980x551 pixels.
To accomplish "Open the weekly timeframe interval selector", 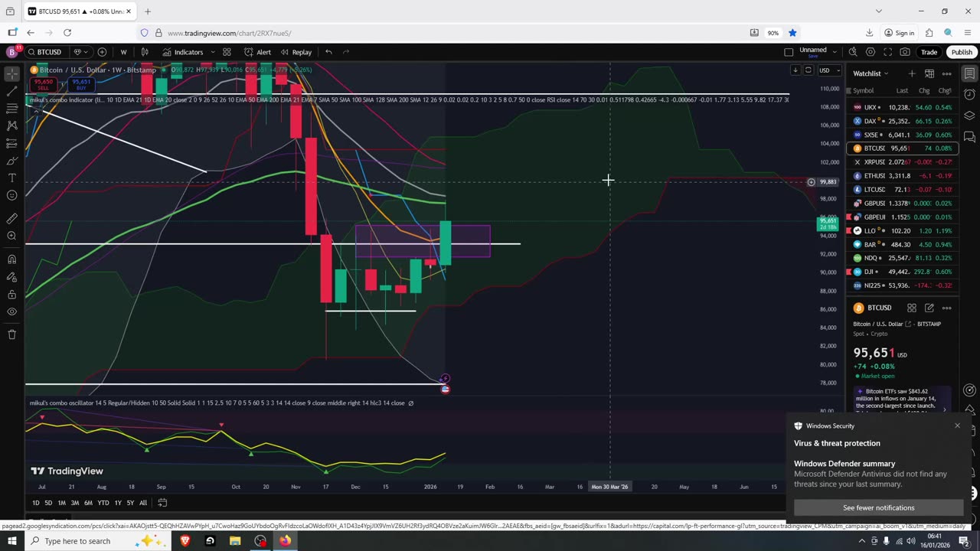I will 123,52.
